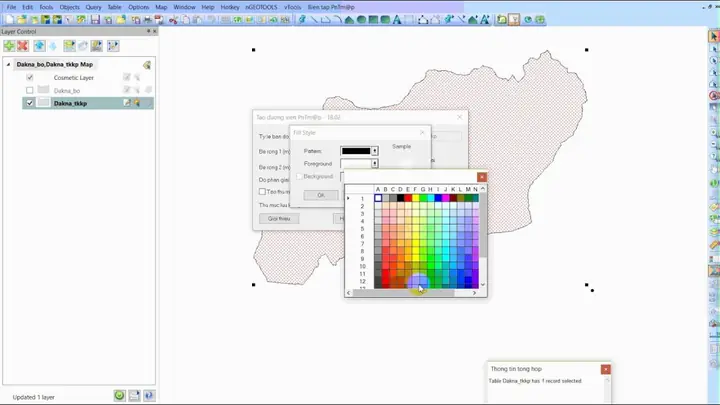Viewport: 720px width, 405px height.
Task: Click the Select arrow tool on right toolbar
Action: (714, 36)
